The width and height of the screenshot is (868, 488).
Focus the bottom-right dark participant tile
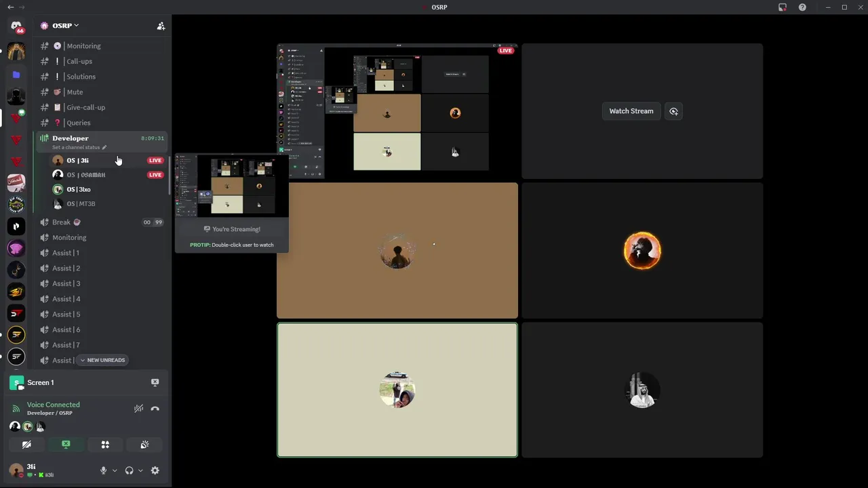click(x=642, y=390)
